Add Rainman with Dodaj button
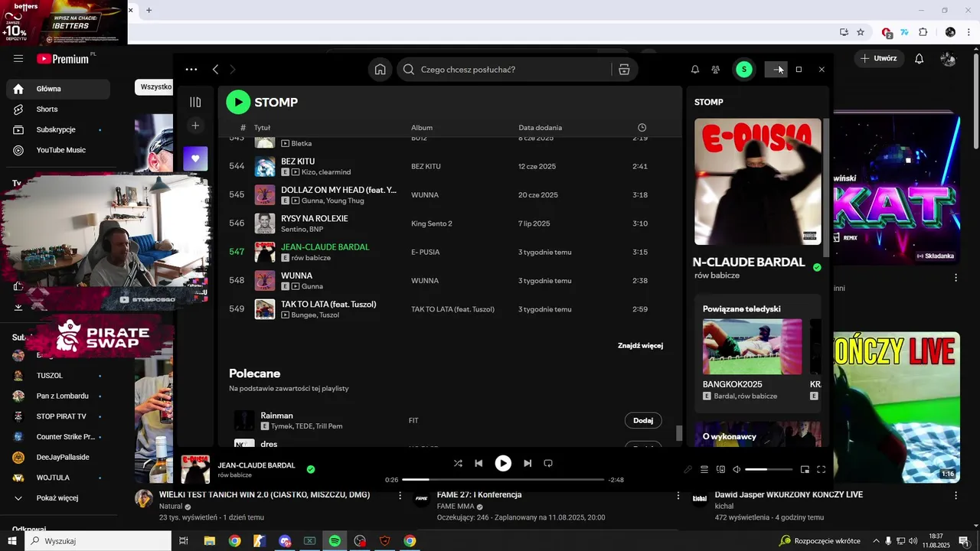 [x=643, y=420]
